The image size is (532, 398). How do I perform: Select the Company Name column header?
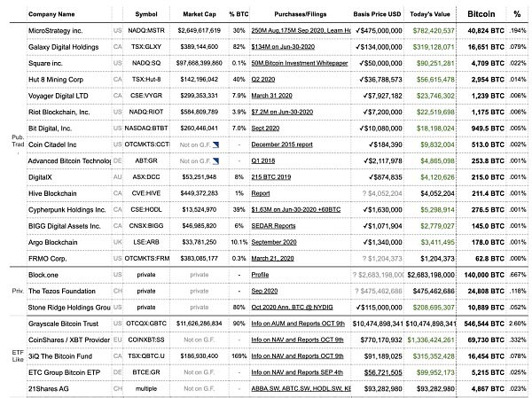(x=51, y=14)
